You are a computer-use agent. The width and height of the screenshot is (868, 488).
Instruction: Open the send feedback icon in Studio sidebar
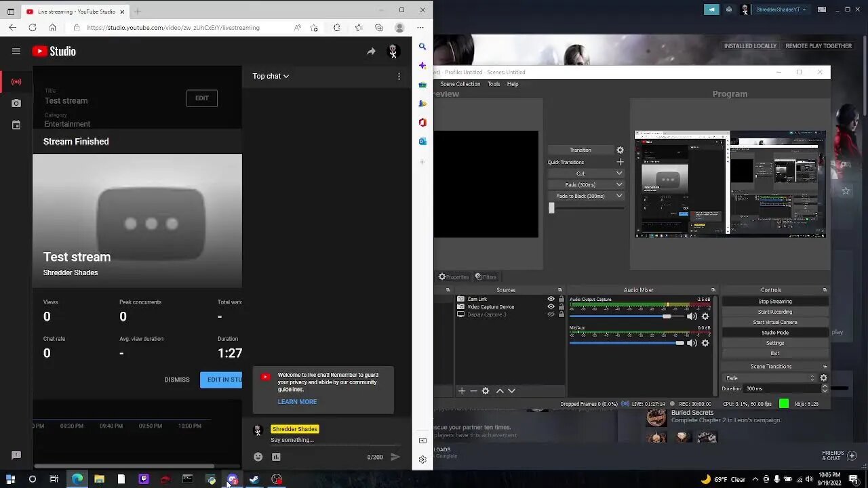(x=16, y=455)
